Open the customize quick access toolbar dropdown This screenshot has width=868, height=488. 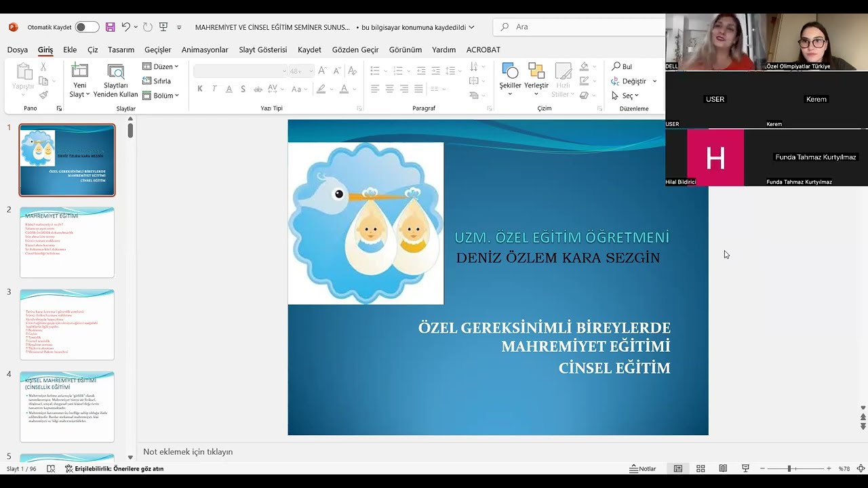[x=179, y=27]
